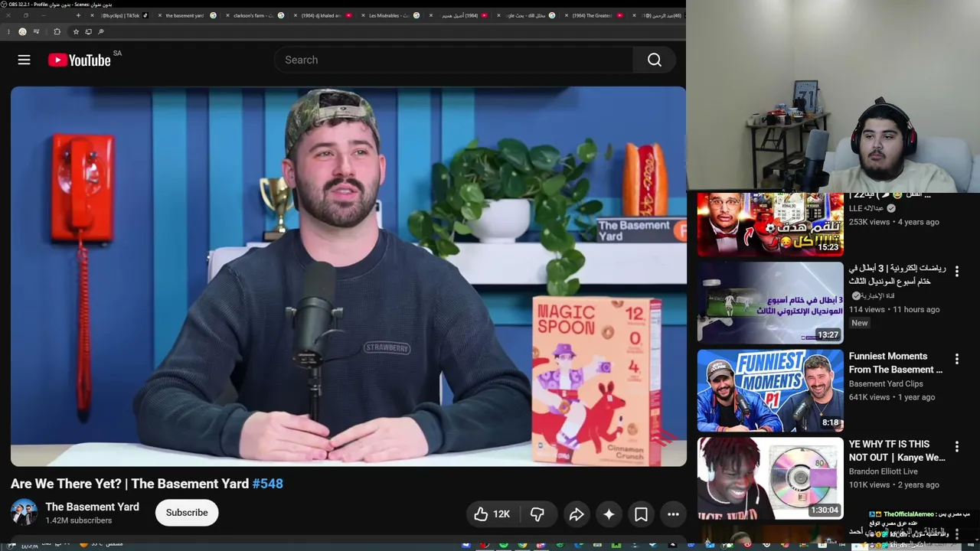Play the 13:27 esports video thumbnail

[x=770, y=303]
